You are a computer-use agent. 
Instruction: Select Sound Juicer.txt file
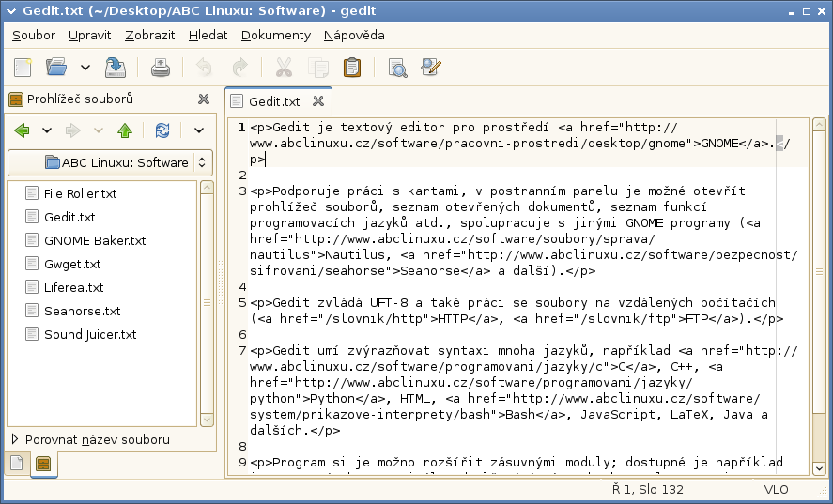tap(90, 334)
